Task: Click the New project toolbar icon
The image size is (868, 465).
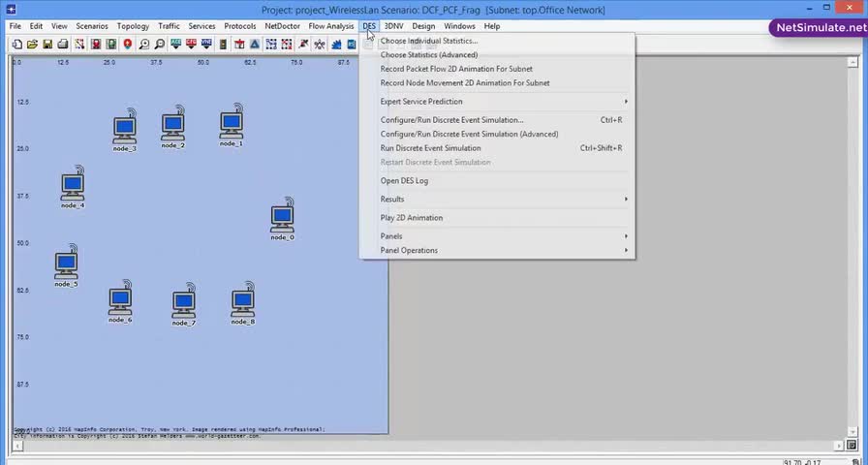Action: pos(17,45)
